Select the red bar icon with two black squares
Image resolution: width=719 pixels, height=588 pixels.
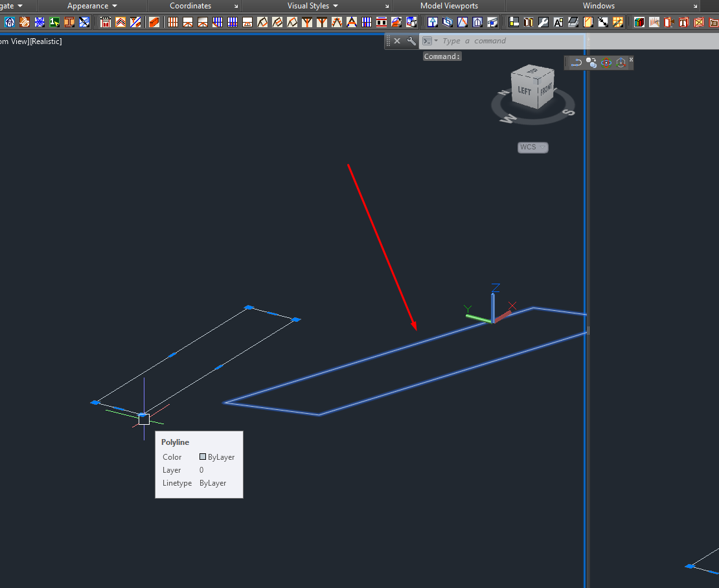pyautogui.click(x=382, y=22)
